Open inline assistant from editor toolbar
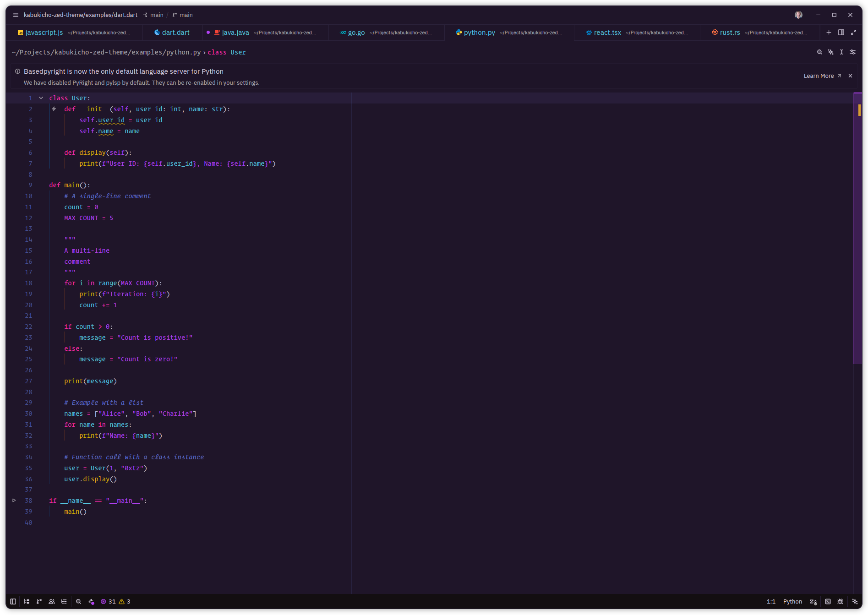This screenshot has height=615, width=868. [830, 52]
